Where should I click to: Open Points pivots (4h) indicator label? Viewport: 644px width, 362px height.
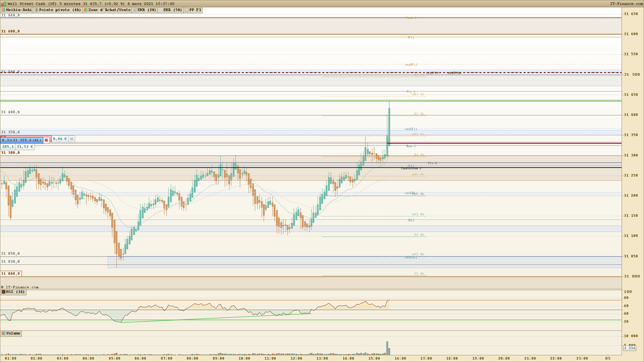click(60, 10)
